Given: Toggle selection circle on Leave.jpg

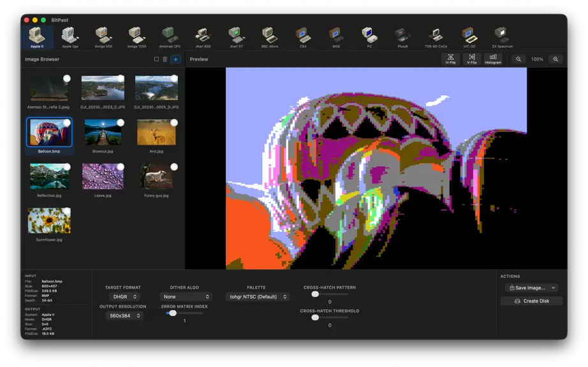Looking at the screenshot, I should click(121, 167).
